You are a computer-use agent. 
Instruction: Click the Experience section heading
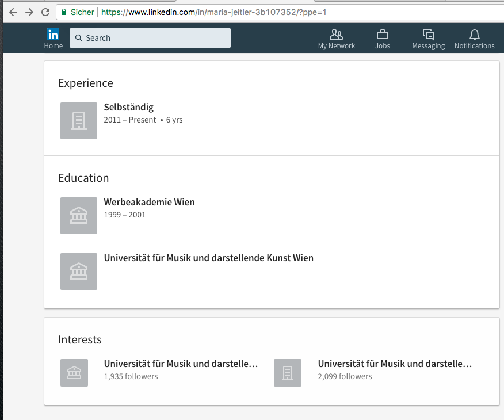(86, 83)
